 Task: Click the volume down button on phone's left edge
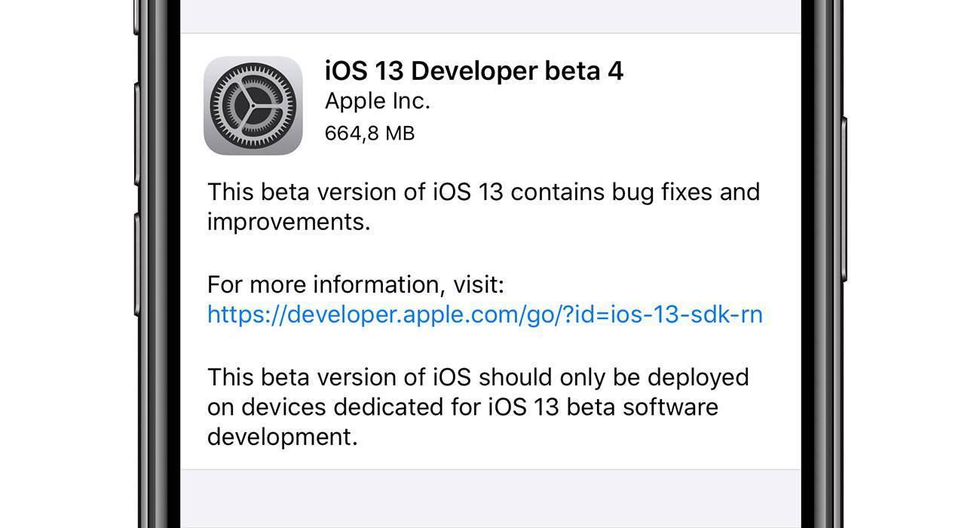tap(137, 265)
